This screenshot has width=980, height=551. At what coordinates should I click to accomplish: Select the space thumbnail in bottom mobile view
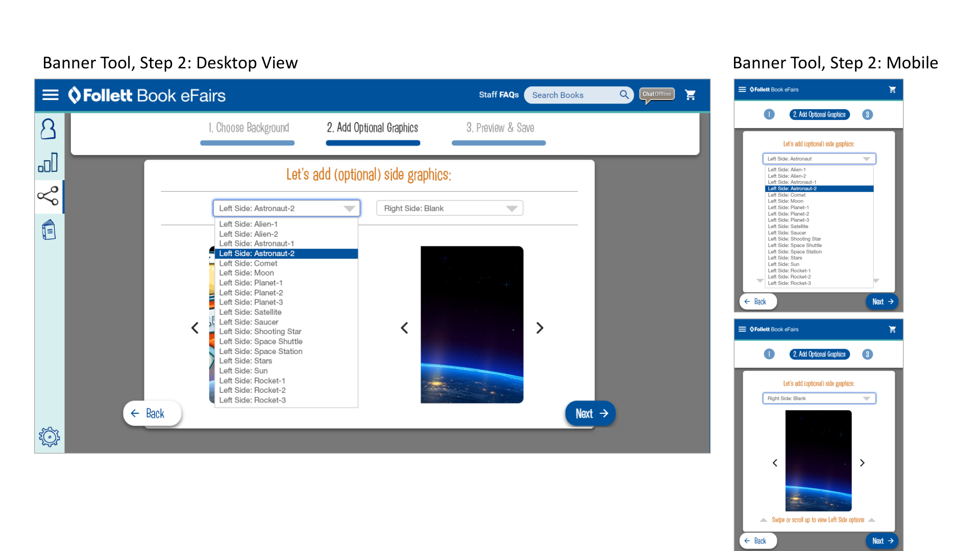[x=819, y=461]
